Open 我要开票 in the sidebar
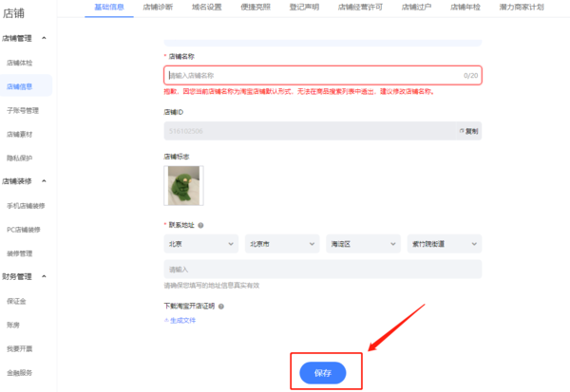 (x=20, y=348)
